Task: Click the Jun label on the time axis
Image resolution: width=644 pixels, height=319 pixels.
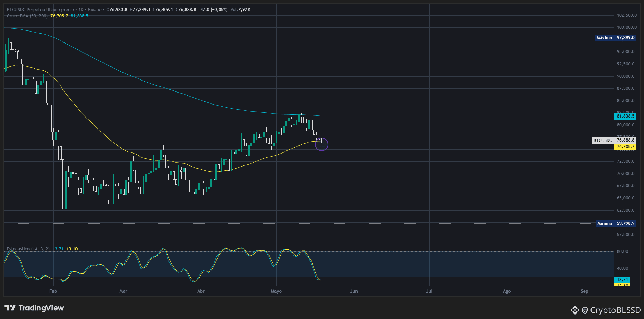Action: pyautogui.click(x=354, y=291)
